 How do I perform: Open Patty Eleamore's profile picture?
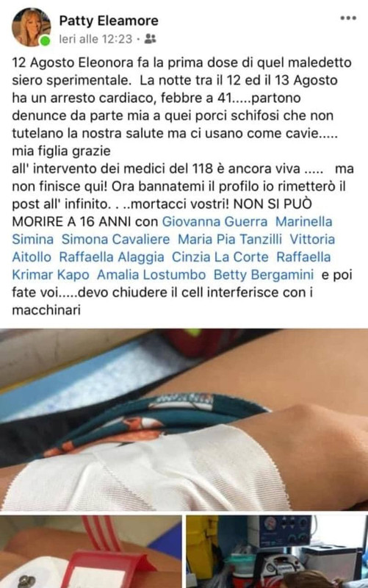32,27
